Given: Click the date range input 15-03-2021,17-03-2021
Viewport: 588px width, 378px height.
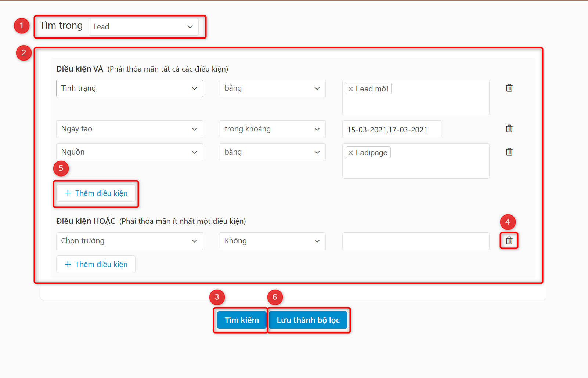Looking at the screenshot, I should [x=392, y=130].
